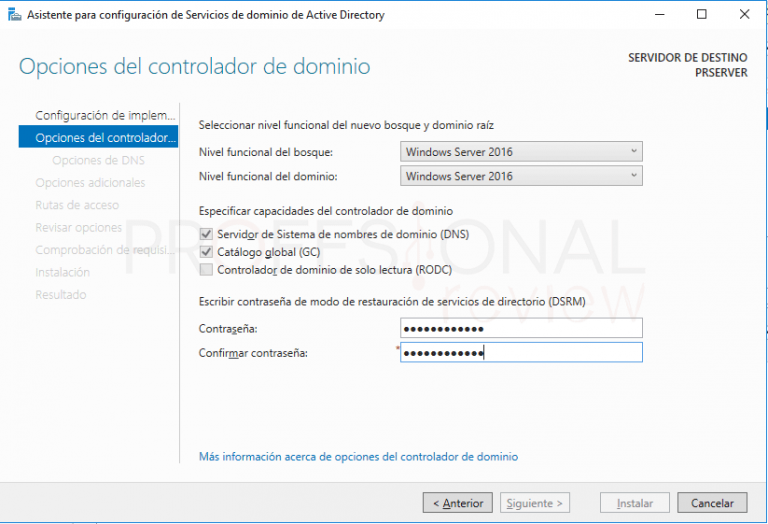Go to Rutas de acceso step
The height and width of the screenshot is (524, 768).
click(x=77, y=205)
